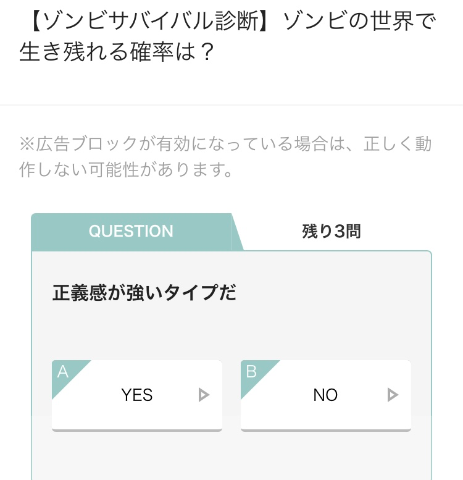Answer YES to the justice question
This screenshot has width=463, height=480.
(x=137, y=395)
